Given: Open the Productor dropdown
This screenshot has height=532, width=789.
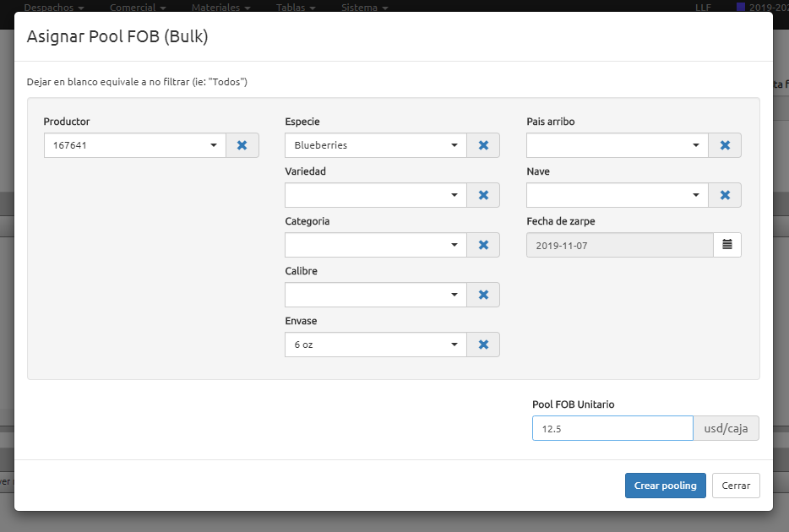Looking at the screenshot, I should coord(135,145).
